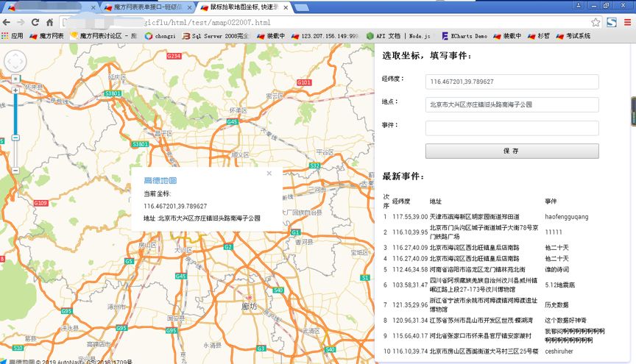Screen dimensions: 636x364
Task: Click the 地址 column header
Action: tap(435, 201)
